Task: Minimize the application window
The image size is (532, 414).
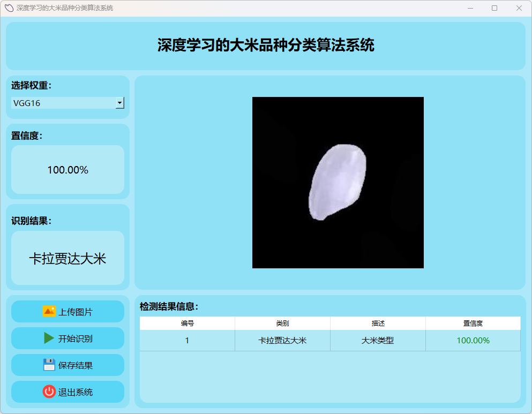Action: [470, 8]
